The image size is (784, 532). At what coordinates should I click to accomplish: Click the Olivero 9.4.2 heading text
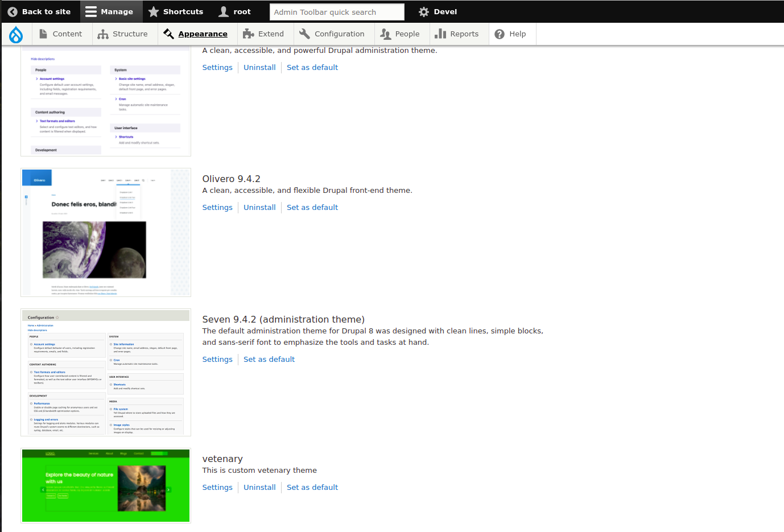(x=232, y=179)
